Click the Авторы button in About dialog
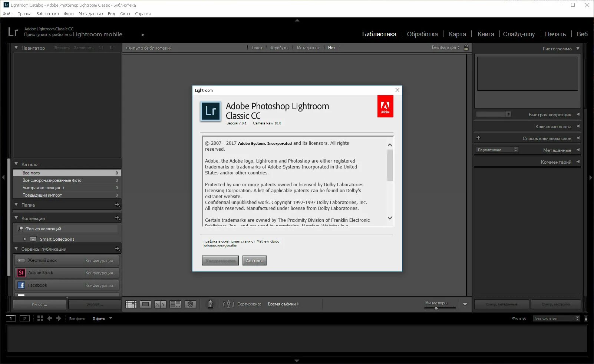Screen dimensions: 594x364 pyautogui.click(x=254, y=261)
